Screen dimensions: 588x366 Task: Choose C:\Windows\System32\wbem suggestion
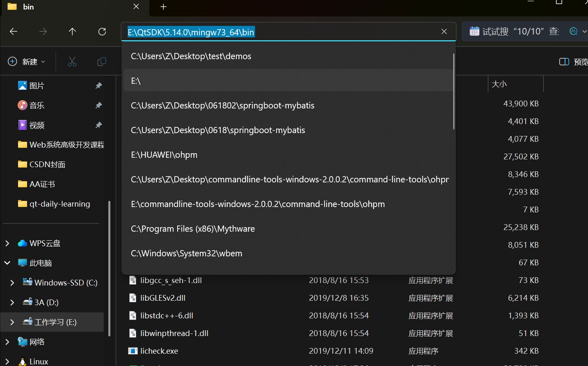[288, 253]
